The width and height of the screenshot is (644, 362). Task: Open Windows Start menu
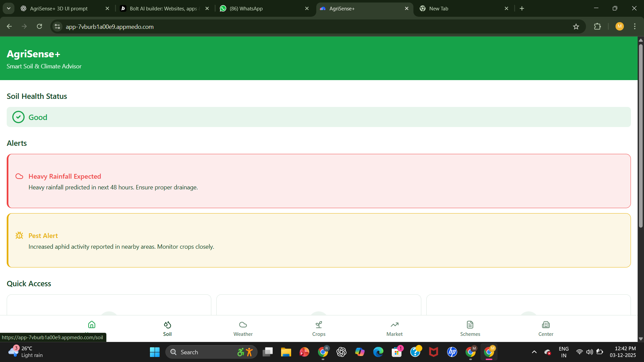[155, 352]
